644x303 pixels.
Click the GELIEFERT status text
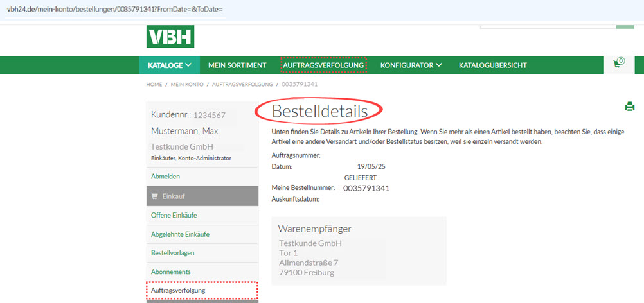click(361, 178)
